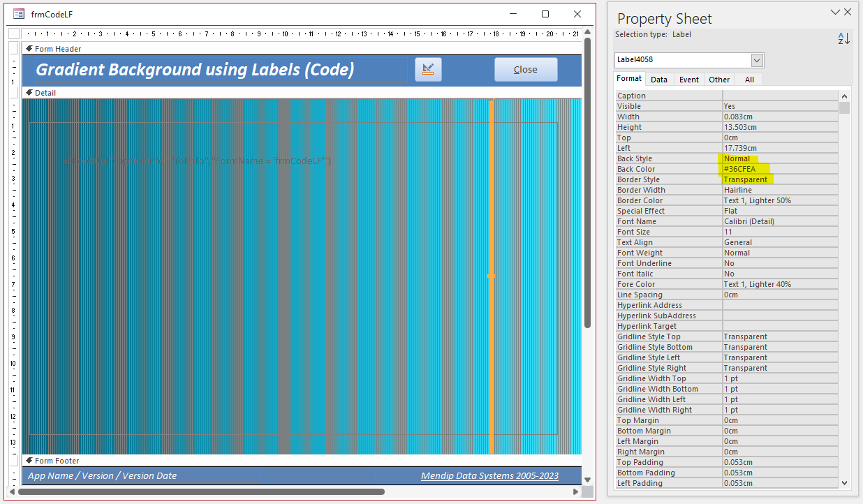The image size is (863, 504).
Task: Select the Other tab
Action: tap(719, 80)
